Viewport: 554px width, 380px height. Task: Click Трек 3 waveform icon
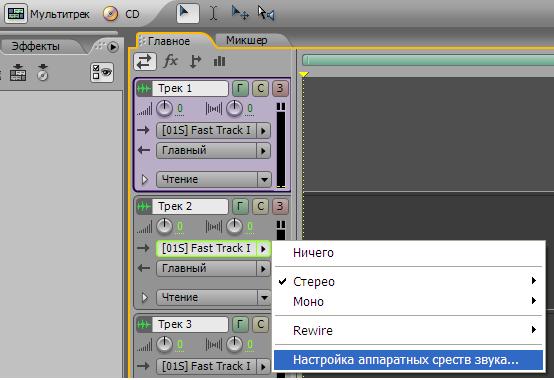point(144,324)
